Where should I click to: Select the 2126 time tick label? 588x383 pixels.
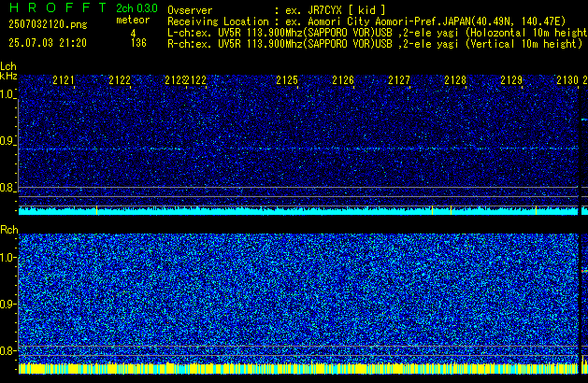pos(343,80)
